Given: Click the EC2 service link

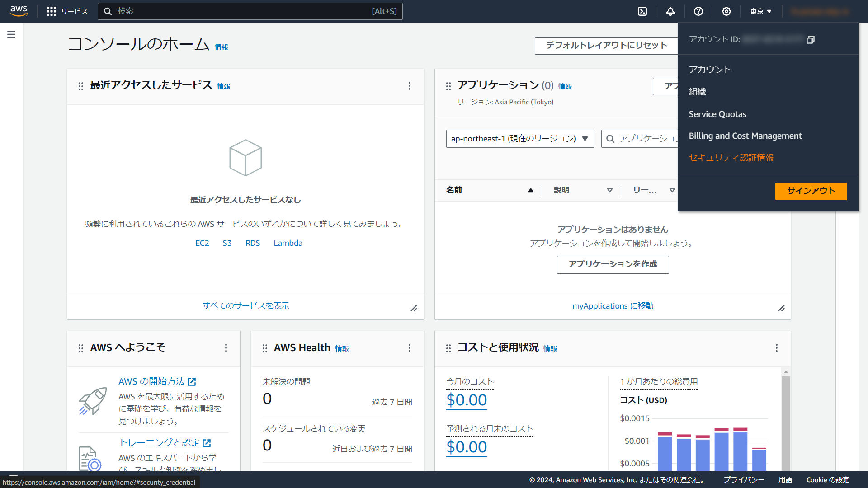Looking at the screenshot, I should pyautogui.click(x=202, y=243).
